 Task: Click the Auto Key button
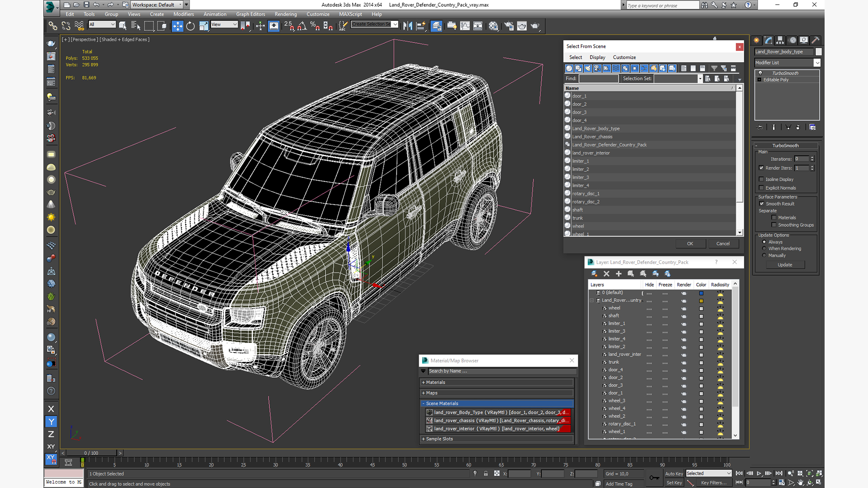674,474
